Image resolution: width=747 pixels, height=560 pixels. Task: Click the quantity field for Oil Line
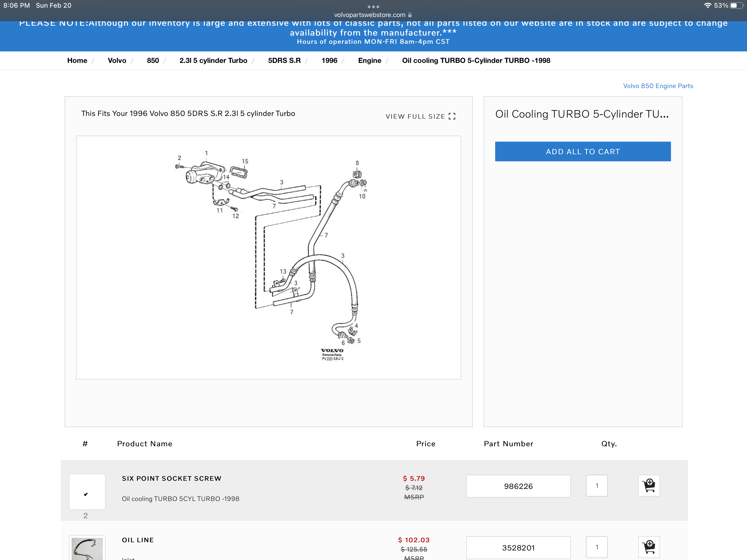point(596,547)
